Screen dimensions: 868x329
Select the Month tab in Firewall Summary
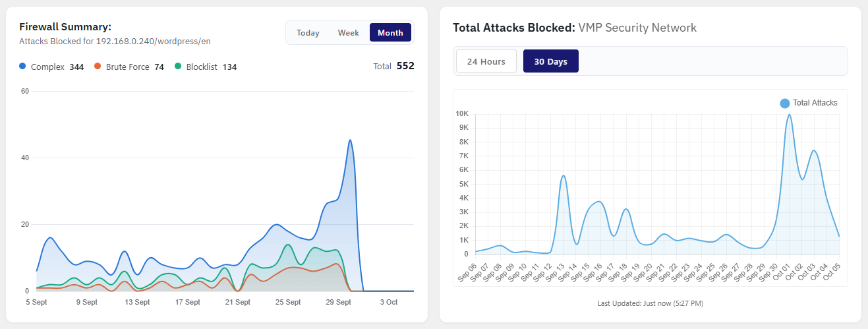click(x=390, y=32)
